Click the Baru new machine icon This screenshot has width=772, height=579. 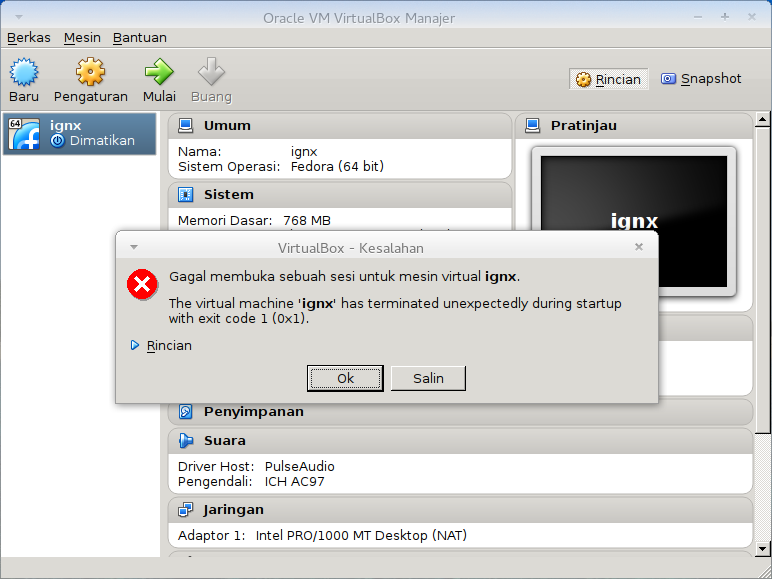(x=24, y=72)
